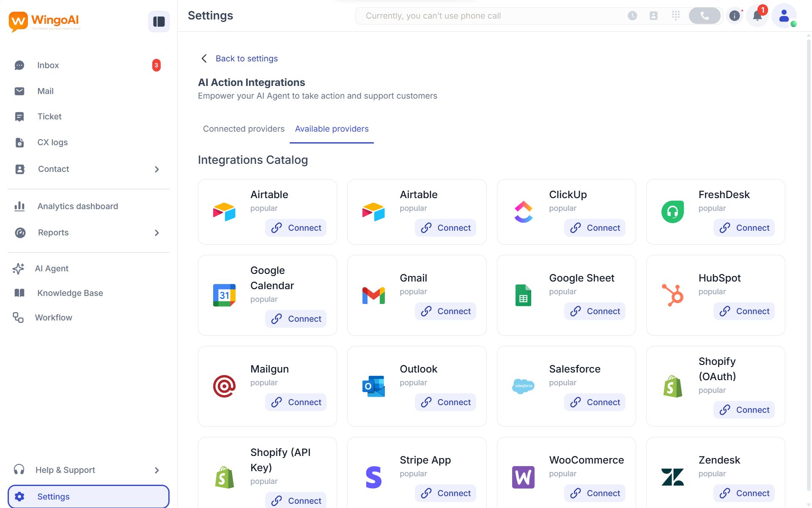Expand the Help & Support chevron
The height and width of the screenshot is (508, 812).
pyautogui.click(x=157, y=470)
